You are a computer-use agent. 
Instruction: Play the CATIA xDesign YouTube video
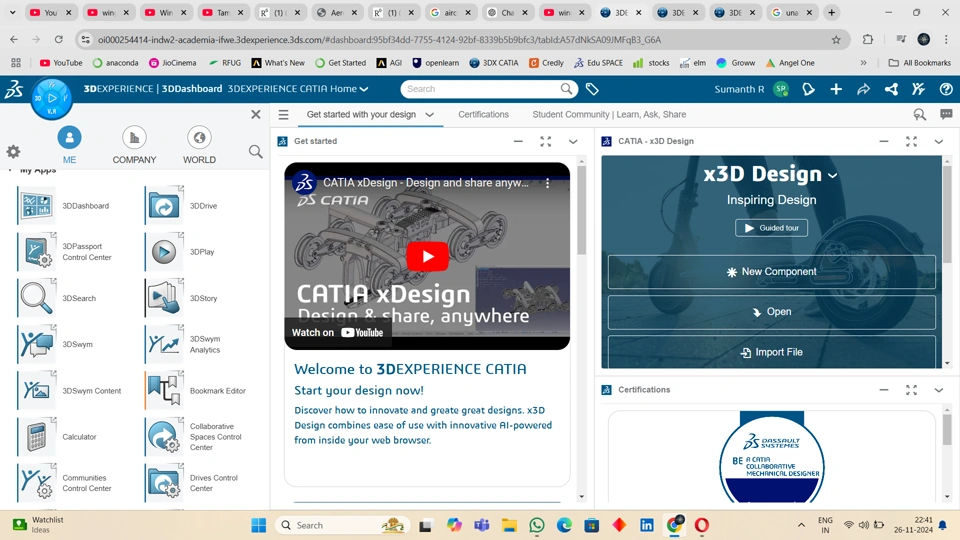427,257
